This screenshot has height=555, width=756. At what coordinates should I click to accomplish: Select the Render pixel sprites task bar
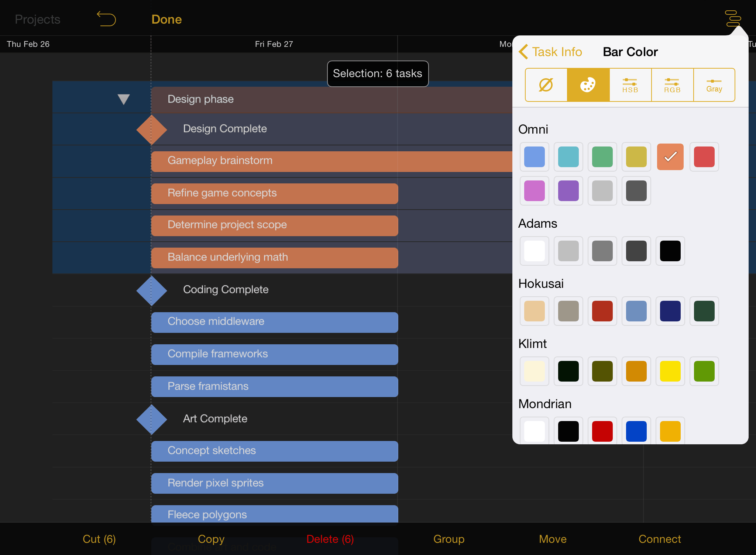coord(275,483)
